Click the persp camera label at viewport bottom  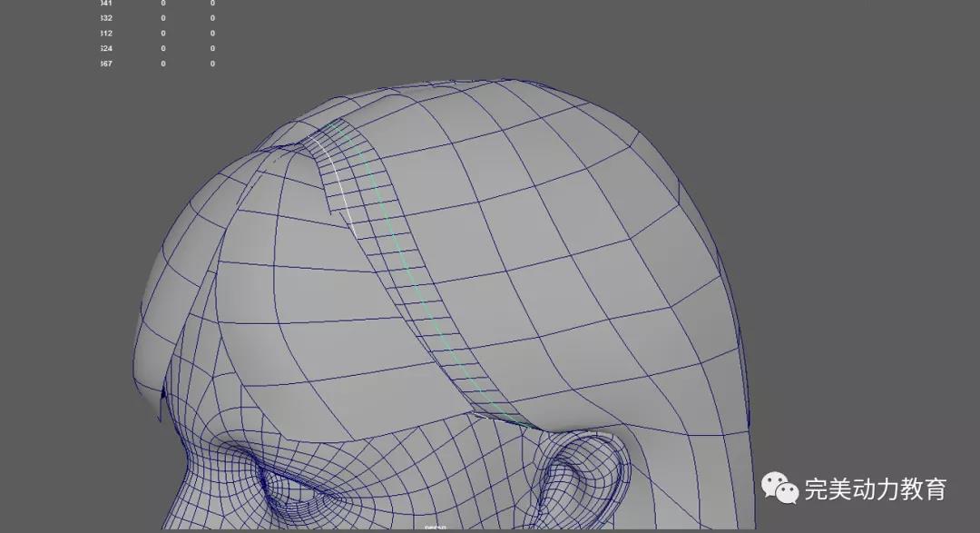pyautogui.click(x=436, y=528)
